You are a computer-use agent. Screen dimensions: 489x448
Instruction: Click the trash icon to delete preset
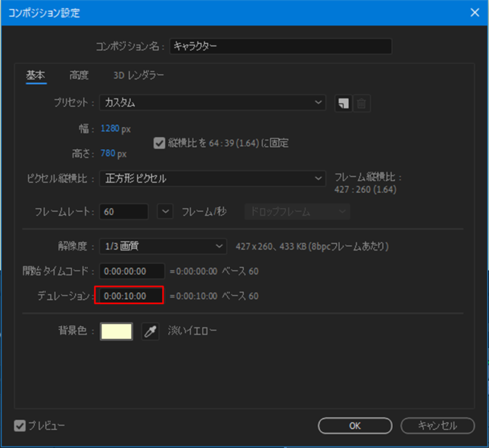[362, 103]
